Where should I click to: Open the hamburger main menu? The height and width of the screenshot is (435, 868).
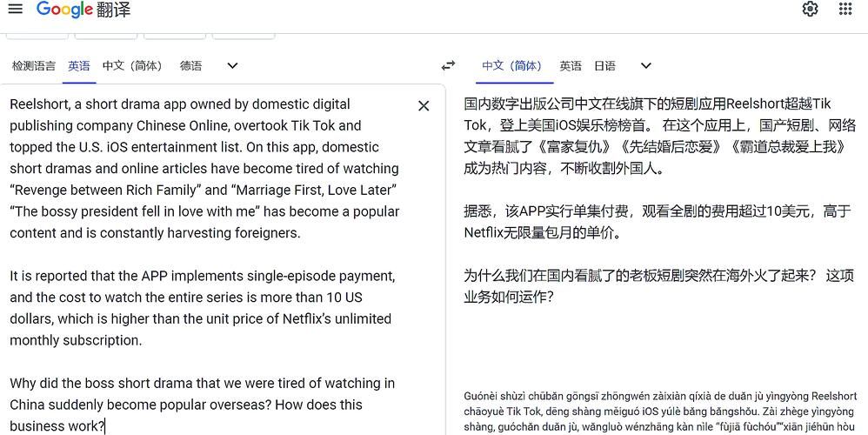pos(16,9)
